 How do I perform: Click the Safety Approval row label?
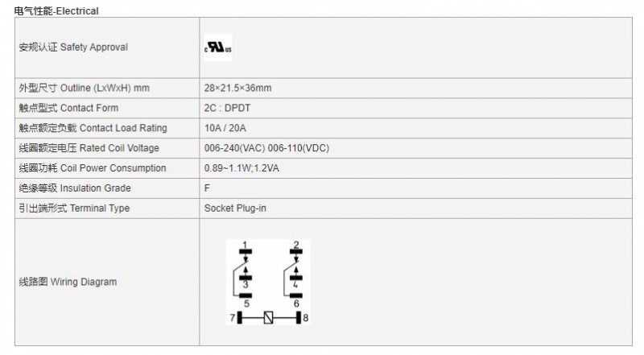pyautogui.click(x=73, y=47)
